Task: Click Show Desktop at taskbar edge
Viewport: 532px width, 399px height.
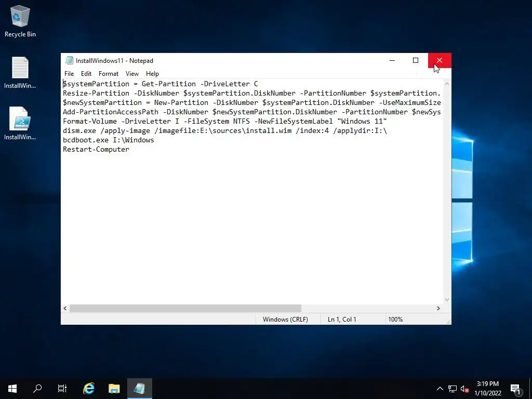Action: pos(530,389)
